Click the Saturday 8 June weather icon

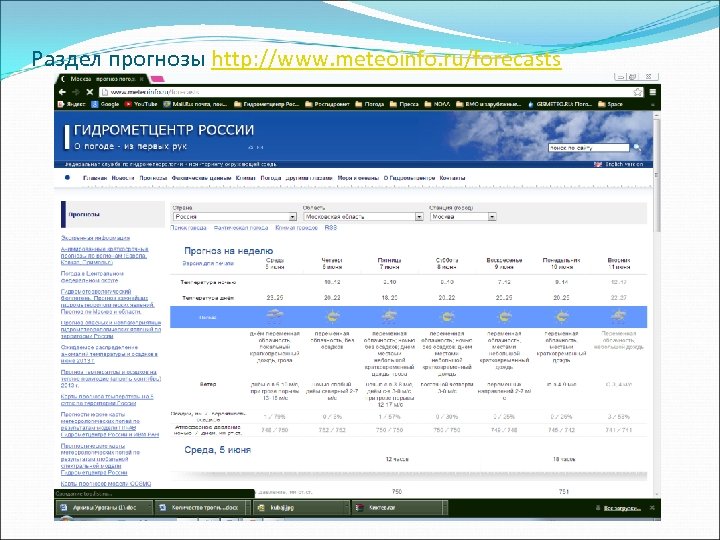pos(447,316)
